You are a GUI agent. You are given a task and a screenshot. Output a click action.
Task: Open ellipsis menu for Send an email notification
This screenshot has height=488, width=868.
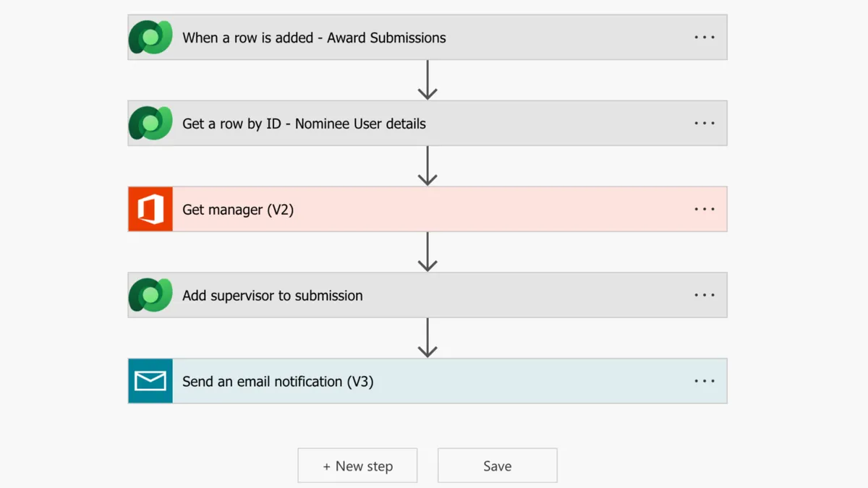point(705,381)
